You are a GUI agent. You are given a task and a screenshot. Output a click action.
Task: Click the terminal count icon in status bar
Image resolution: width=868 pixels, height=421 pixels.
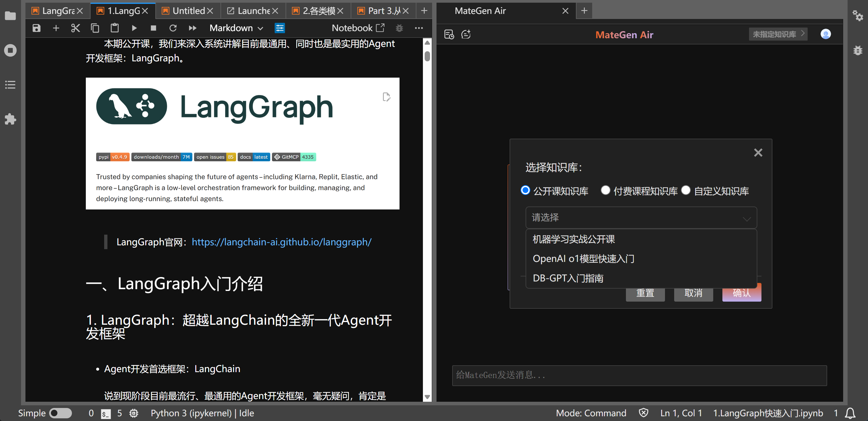(x=105, y=414)
